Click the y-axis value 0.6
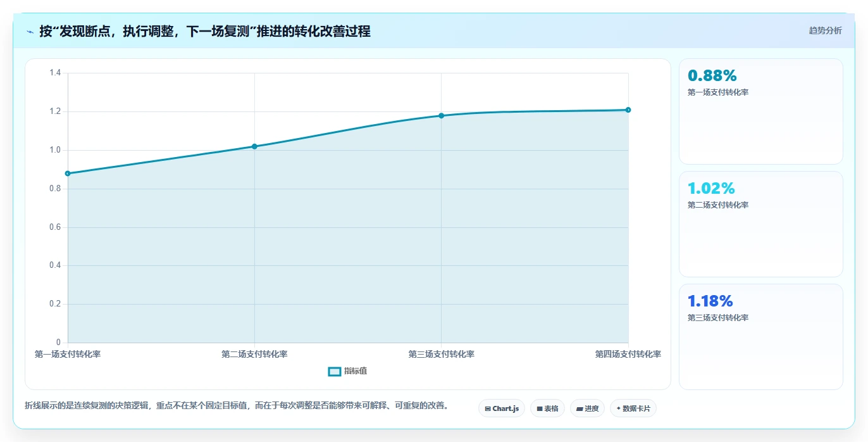 (55, 227)
